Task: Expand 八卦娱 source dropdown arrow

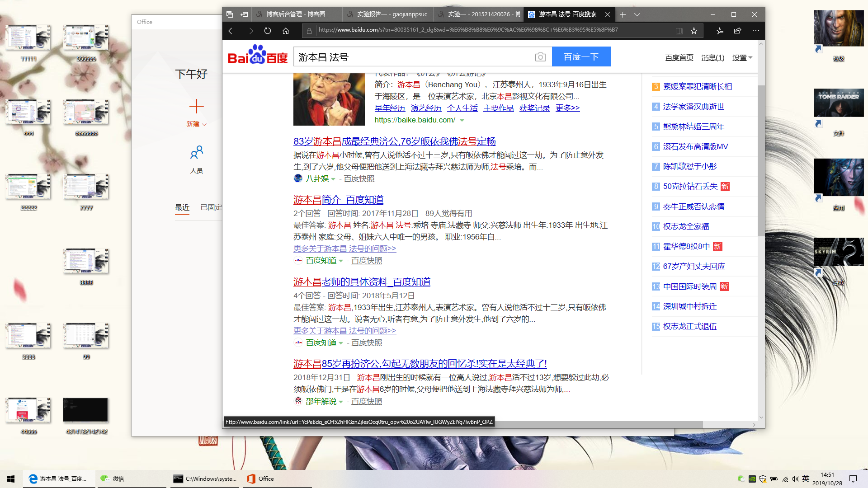Action: pos(333,179)
